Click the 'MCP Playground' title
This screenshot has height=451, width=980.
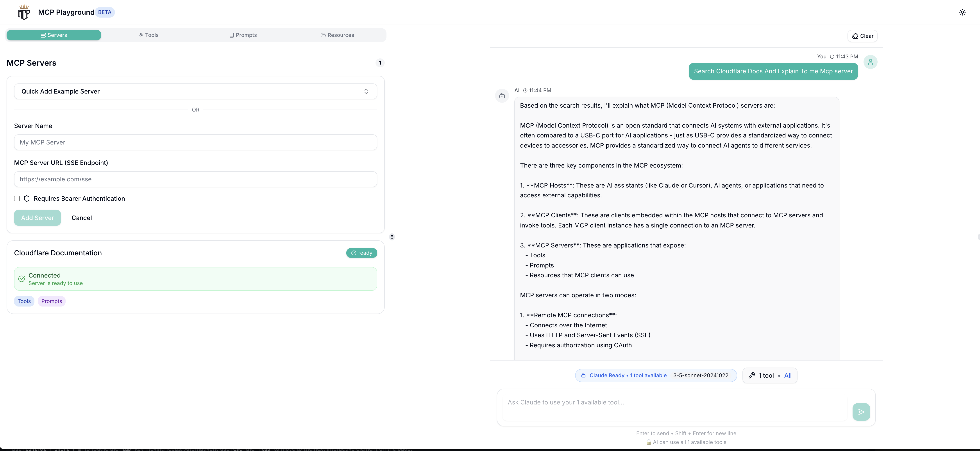(x=66, y=12)
